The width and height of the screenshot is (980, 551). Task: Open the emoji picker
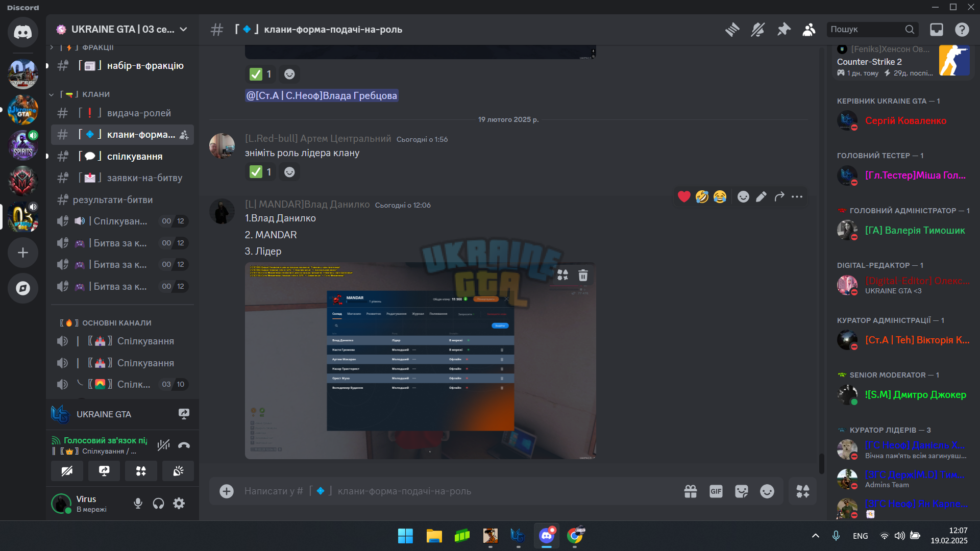767,491
